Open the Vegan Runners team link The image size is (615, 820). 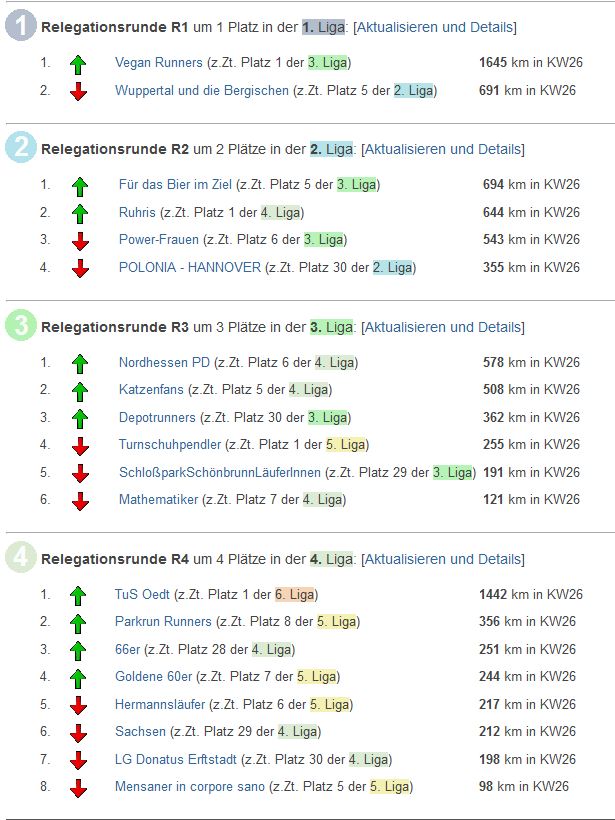tap(158, 63)
